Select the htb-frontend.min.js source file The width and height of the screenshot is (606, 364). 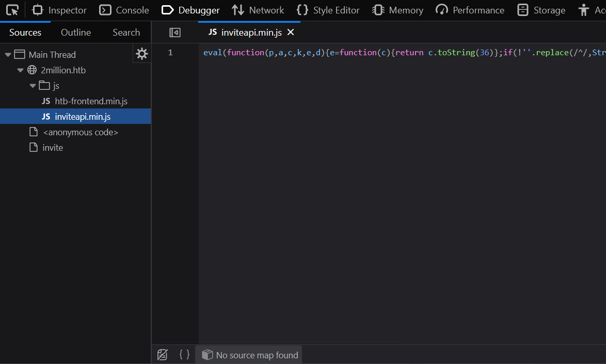pos(91,101)
